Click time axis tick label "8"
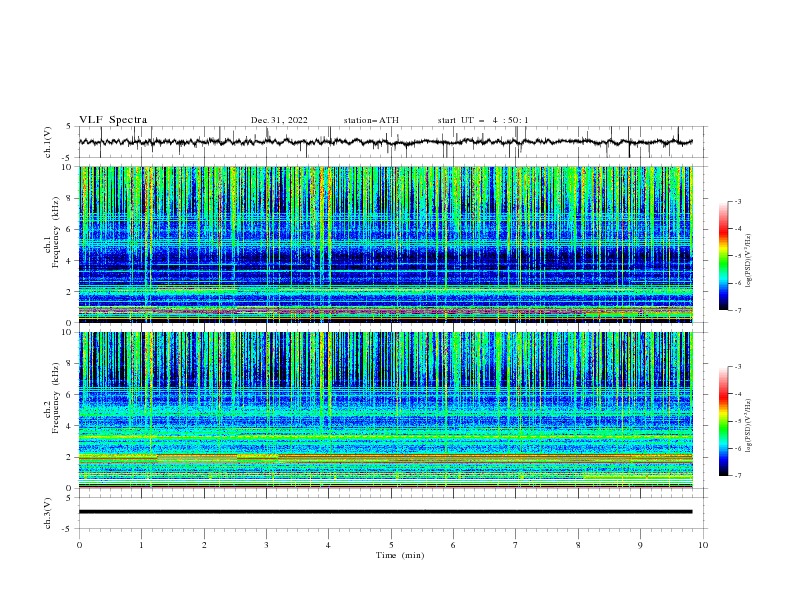Image resolution: width=792 pixels, height=612 pixels. 578,545
